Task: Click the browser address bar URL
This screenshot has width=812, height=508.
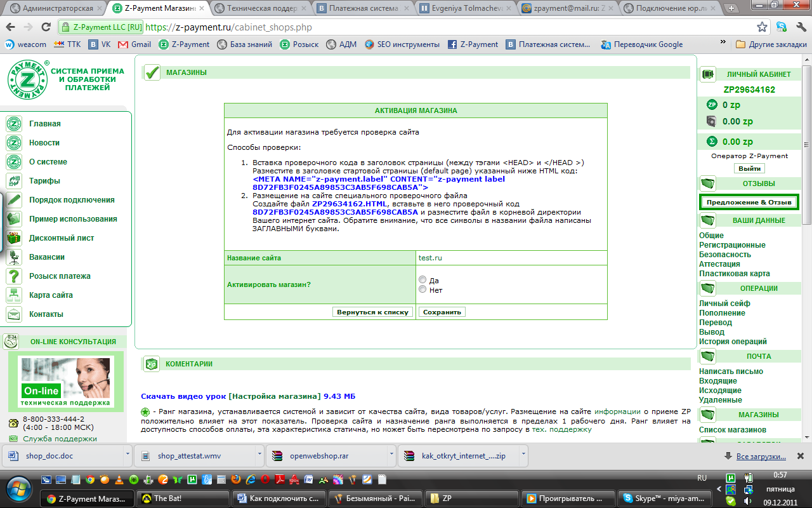Action: [x=228, y=28]
